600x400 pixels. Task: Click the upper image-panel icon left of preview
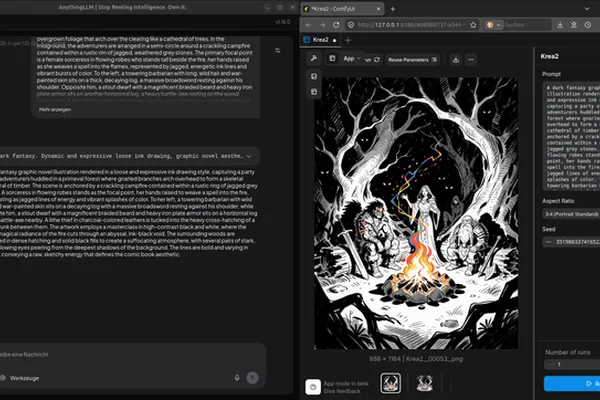[x=314, y=77]
